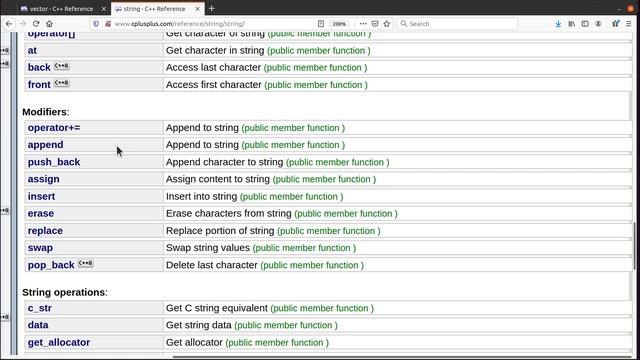Select 'Access first character' text
The height and width of the screenshot is (360, 640).
click(213, 84)
